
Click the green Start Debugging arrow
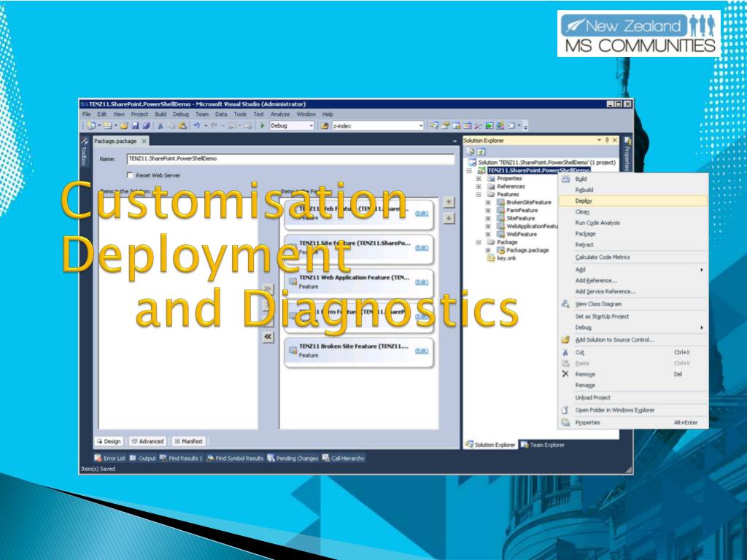262,125
